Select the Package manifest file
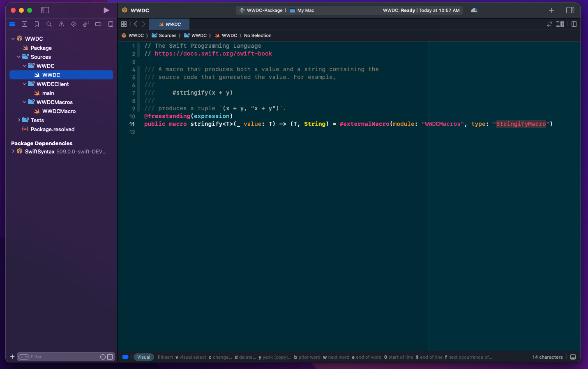 [41, 48]
